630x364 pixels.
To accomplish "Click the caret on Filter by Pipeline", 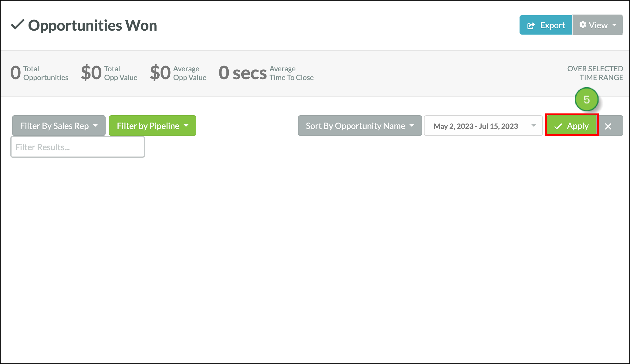I will point(186,126).
